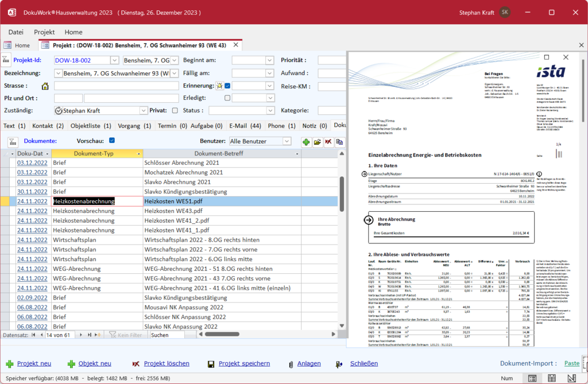
Task: Click the green plus add document icon
Action: pyautogui.click(x=306, y=142)
